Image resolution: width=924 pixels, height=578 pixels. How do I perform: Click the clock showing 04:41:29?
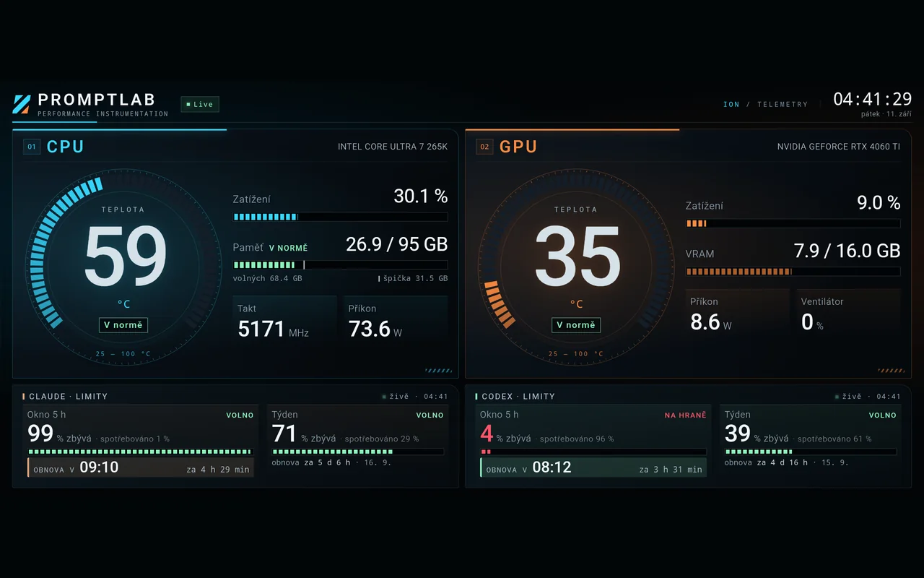click(873, 99)
